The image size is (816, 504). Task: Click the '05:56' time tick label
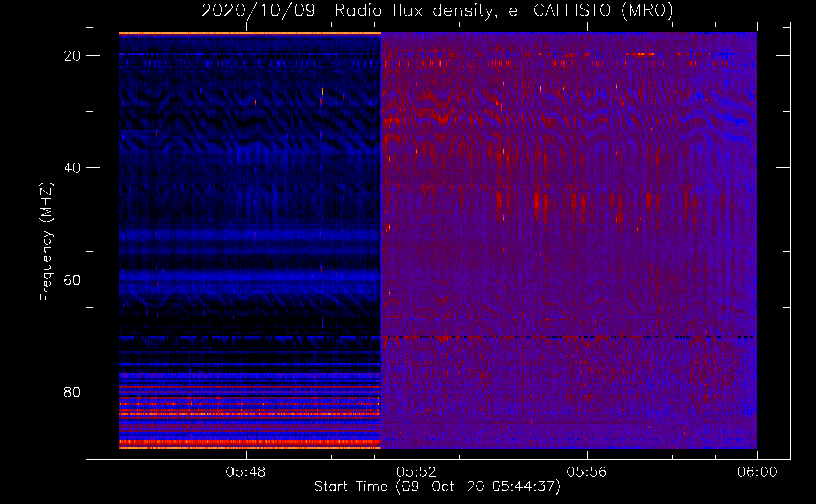click(x=587, y=472)
